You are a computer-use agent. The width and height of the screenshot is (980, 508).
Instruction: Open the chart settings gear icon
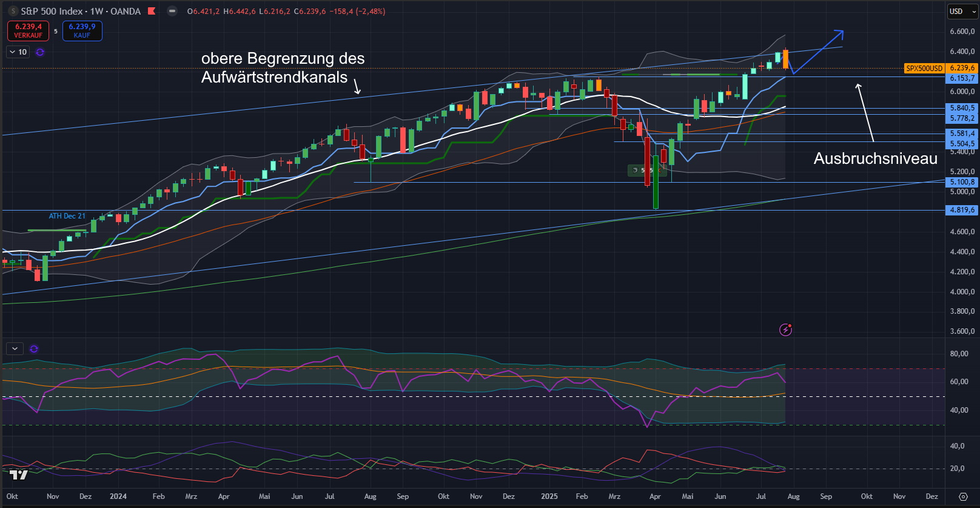click(962, 496)
